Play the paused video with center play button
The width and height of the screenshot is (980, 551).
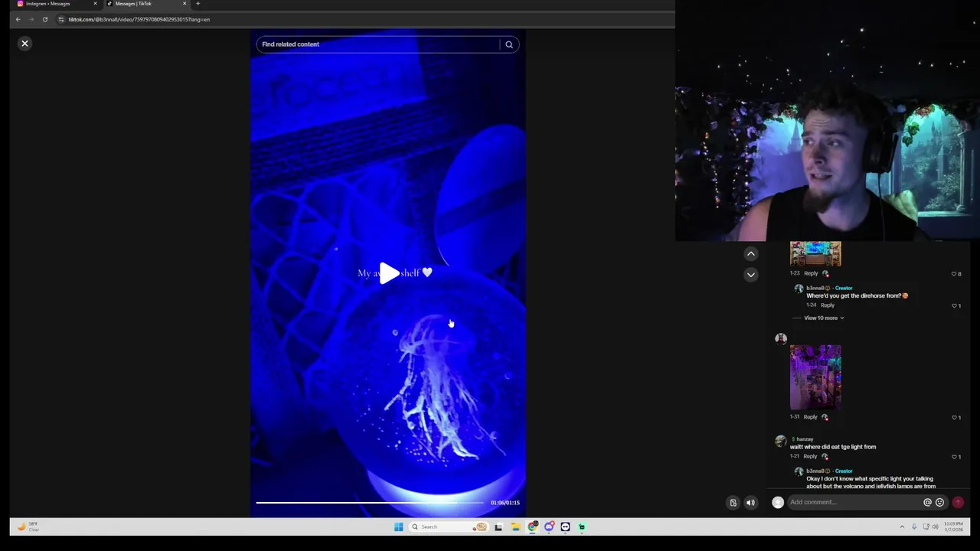(x=389, y=273)
